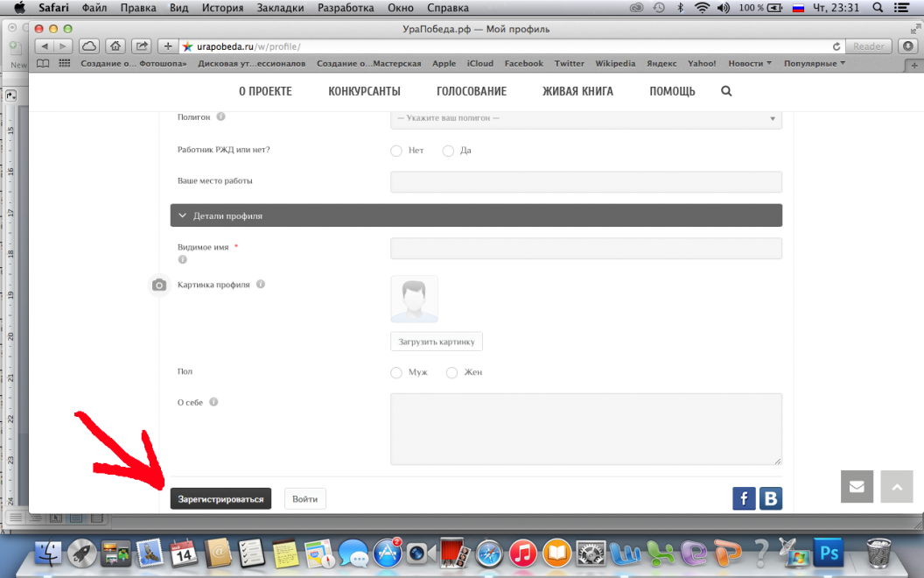
Task: Open the Файл menu
Action: coord(94,8)
